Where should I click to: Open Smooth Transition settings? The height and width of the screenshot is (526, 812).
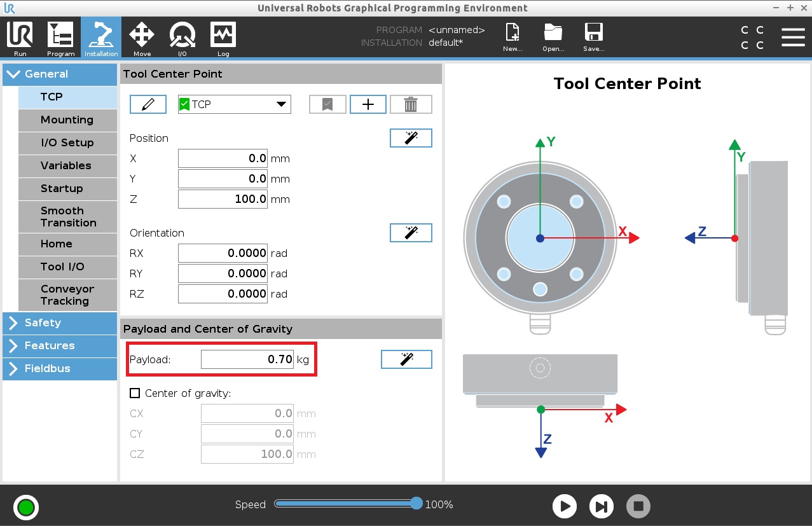(68, 217)
